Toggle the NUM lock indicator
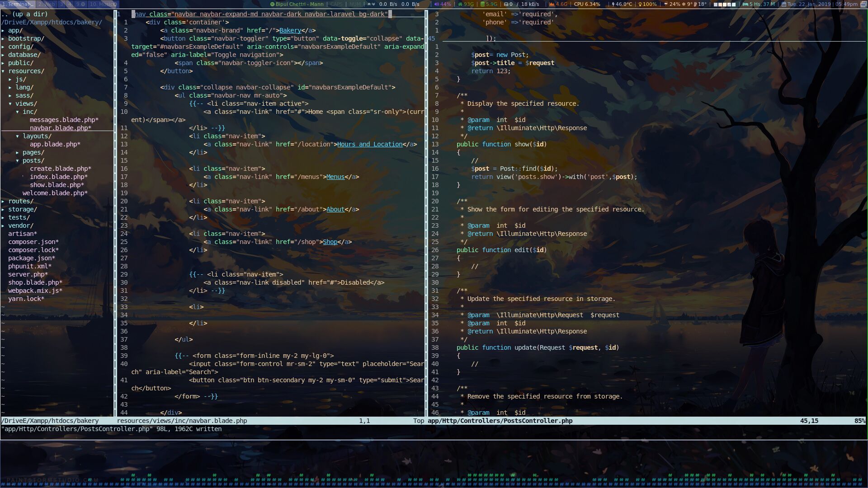Image resolution: width=868 pixels, height=488 pixels. click(355, 4)
